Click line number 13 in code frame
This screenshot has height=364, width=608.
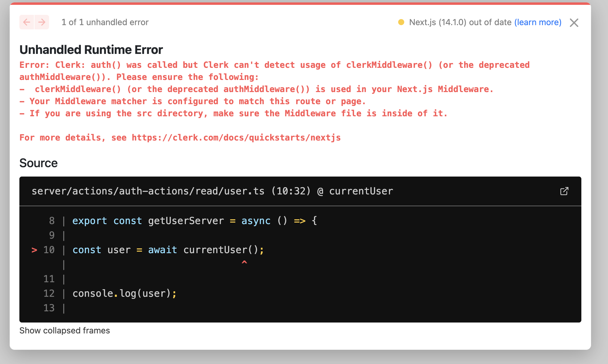[49, 308]
